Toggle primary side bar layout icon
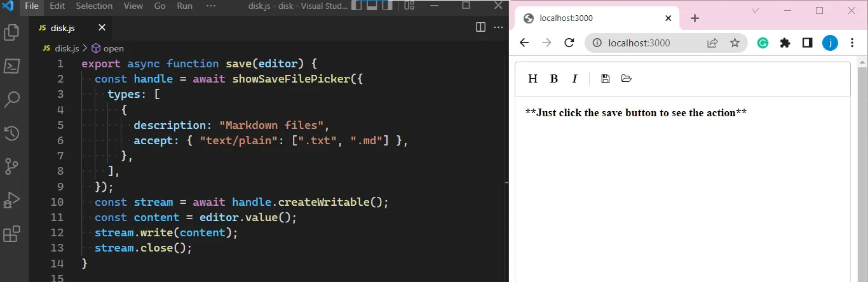This screenshot has width=868, height=282. pos(357,6)
